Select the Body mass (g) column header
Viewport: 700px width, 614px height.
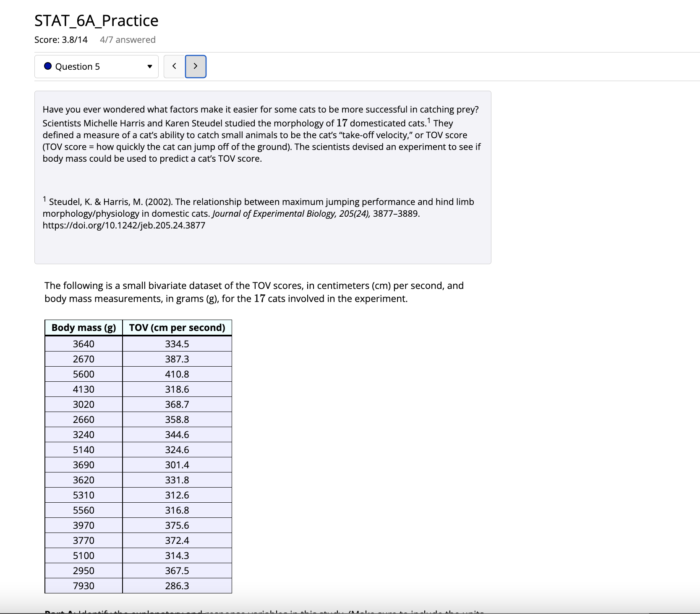coord(83,327)
